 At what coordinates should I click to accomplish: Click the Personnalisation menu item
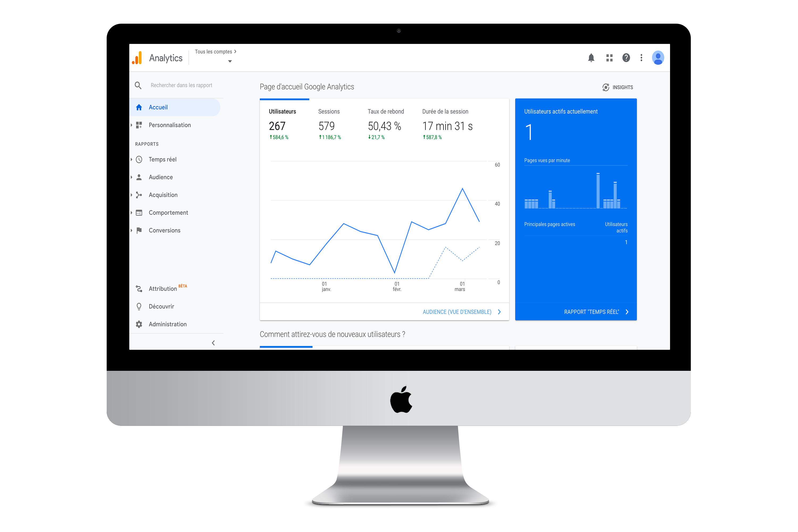pos(170,125)
